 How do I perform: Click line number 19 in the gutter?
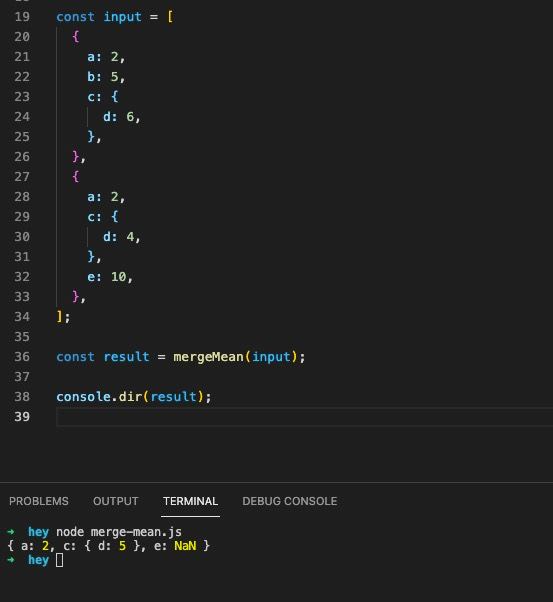pyautogui.click(x=22, y=17)
